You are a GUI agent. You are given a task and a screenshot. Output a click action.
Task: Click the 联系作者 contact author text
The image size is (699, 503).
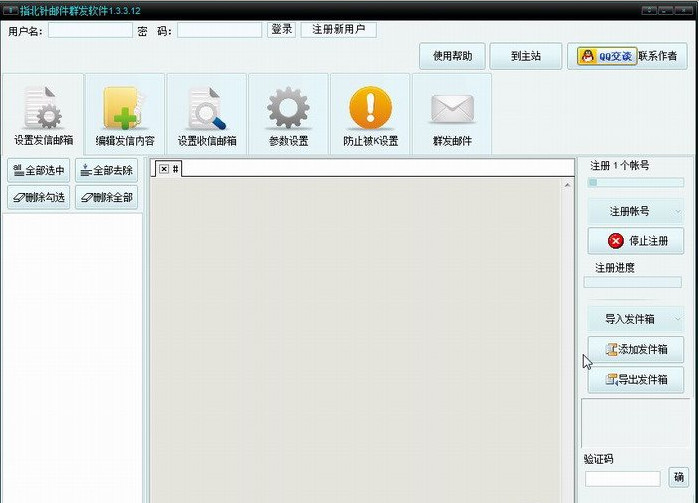(x=658, y=56)
